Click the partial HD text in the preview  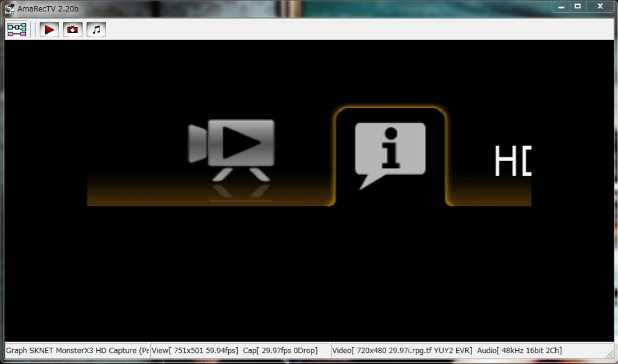click(513, 161)
